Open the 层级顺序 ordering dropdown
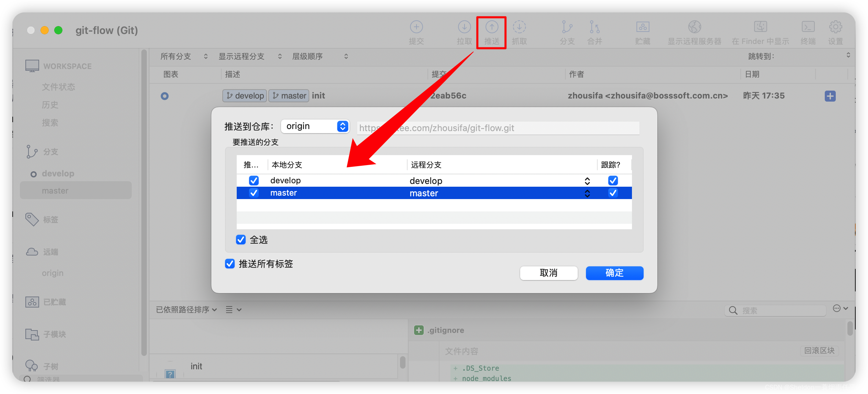Screen dimensions: 868x394 (320, 56)
